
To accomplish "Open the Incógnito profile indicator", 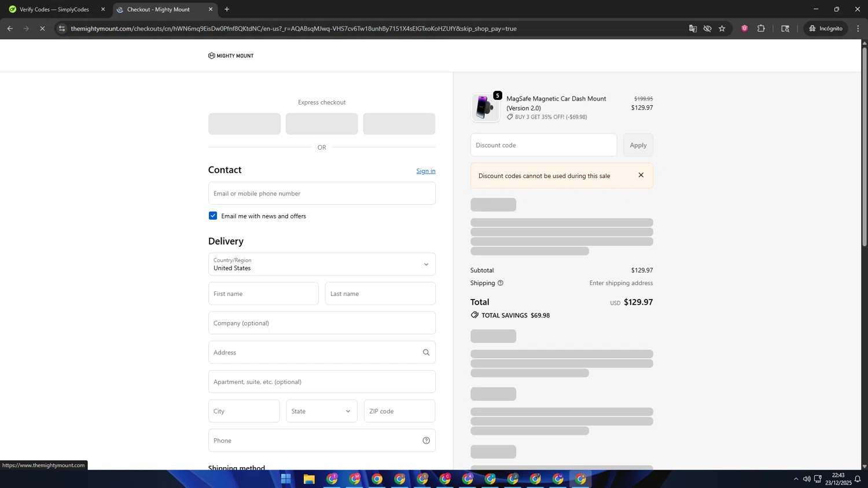I will tap(826, 28).
